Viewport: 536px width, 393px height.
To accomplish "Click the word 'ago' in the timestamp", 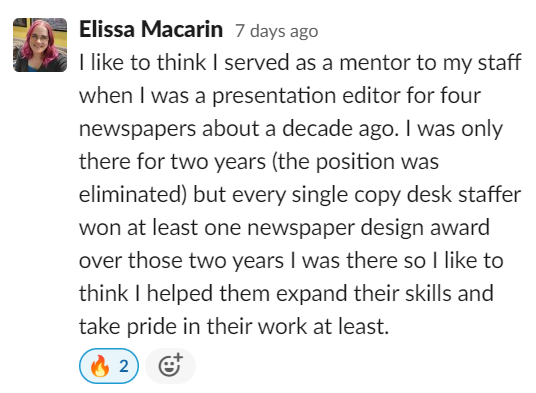I will [304, 32].
